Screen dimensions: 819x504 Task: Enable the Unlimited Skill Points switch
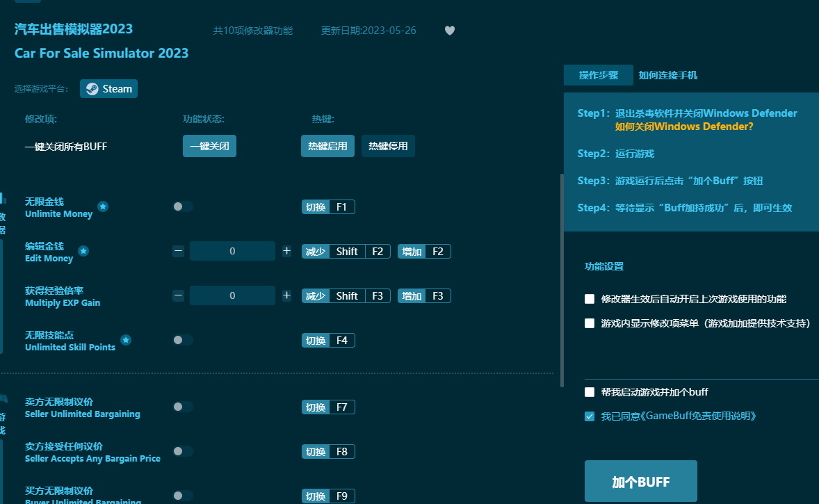coord(183,340)
